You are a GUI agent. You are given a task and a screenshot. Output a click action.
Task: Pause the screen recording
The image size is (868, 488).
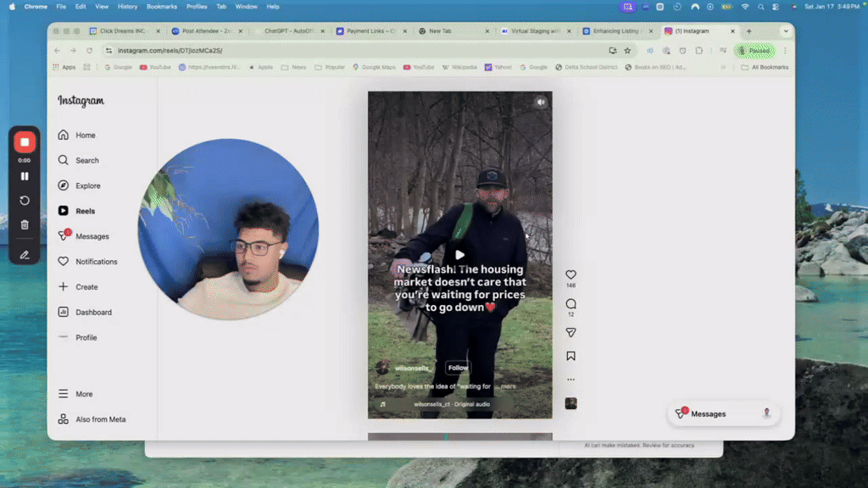[x=25, y=176]
